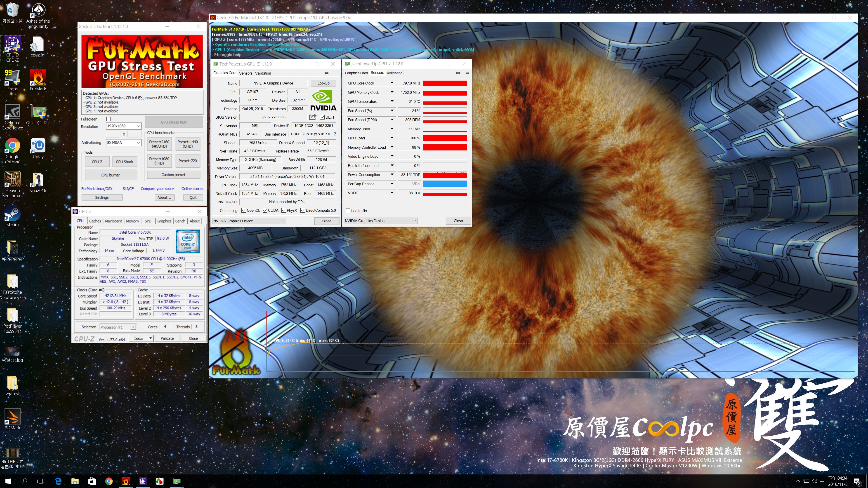Expand the Power Consumption sensor dropdown
This screenshot has width=868, height=488.
(392, 174)
